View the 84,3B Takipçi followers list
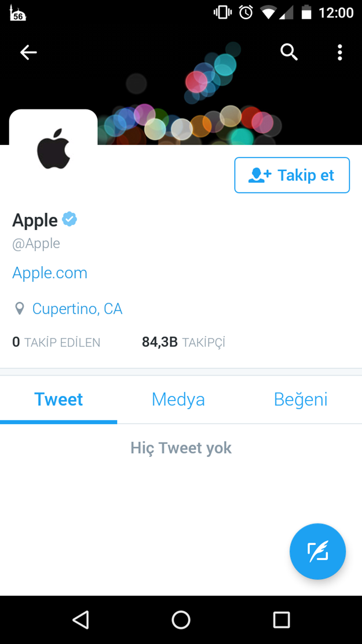362x644 pixels. pos(184,342)
